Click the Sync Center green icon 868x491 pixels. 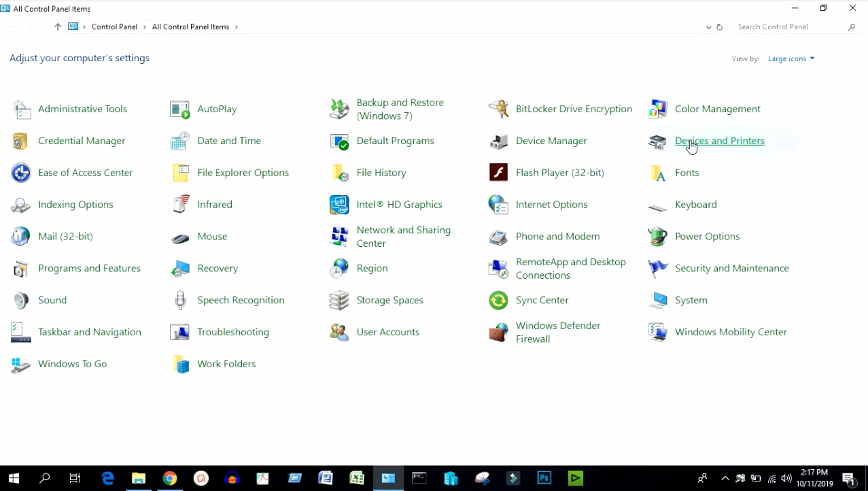(498, 301)
